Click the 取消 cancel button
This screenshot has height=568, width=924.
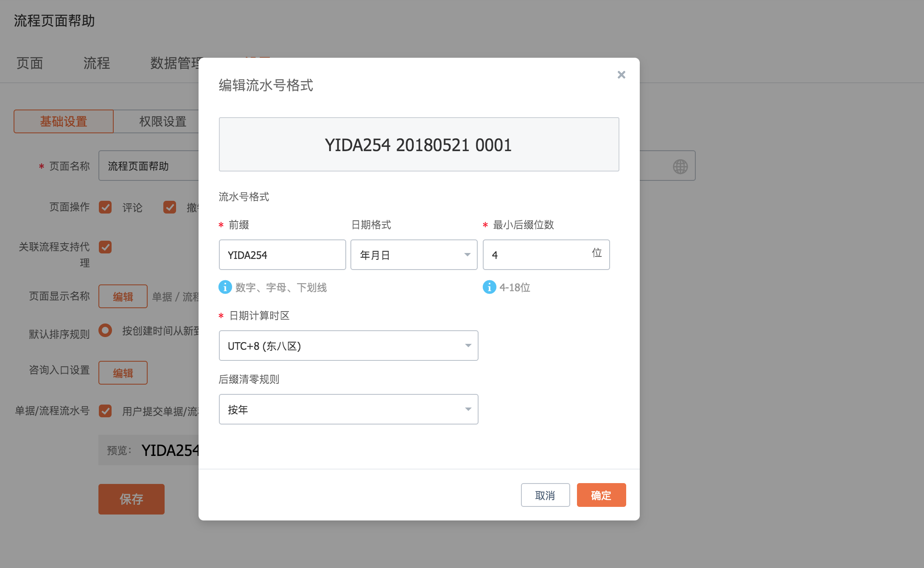tap(545, 495)
